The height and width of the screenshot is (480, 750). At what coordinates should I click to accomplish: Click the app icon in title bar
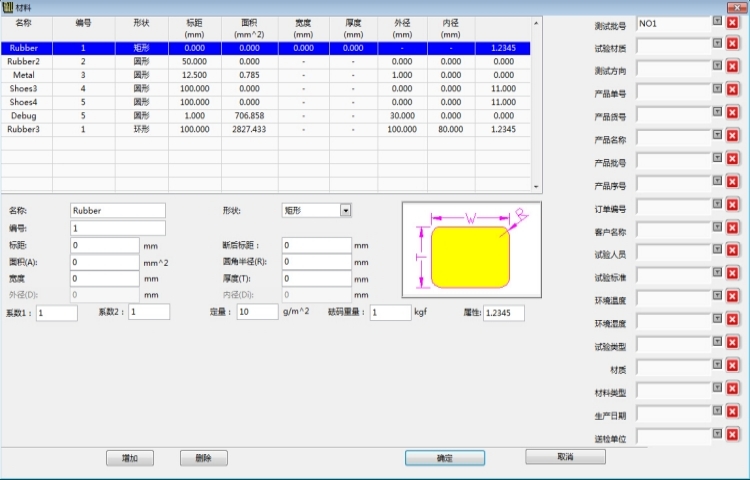point(8,8)
